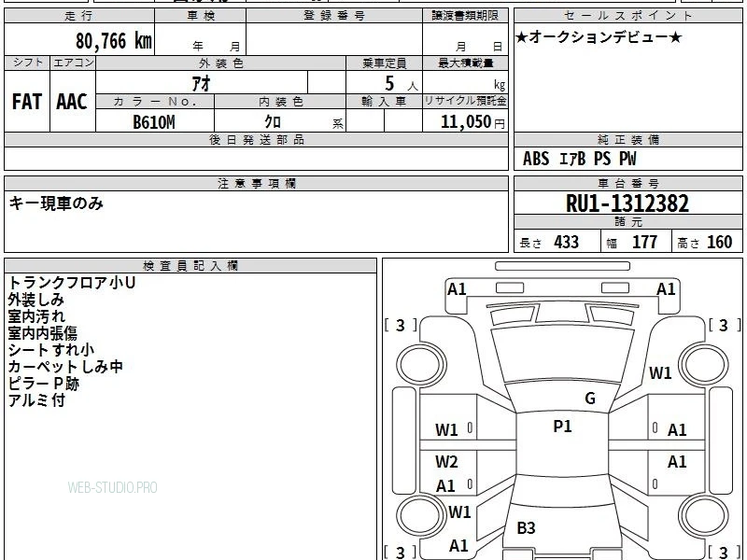Select the note キー現車のみ
The height and width of the screenshot is (560, 747).
[56, 203]
